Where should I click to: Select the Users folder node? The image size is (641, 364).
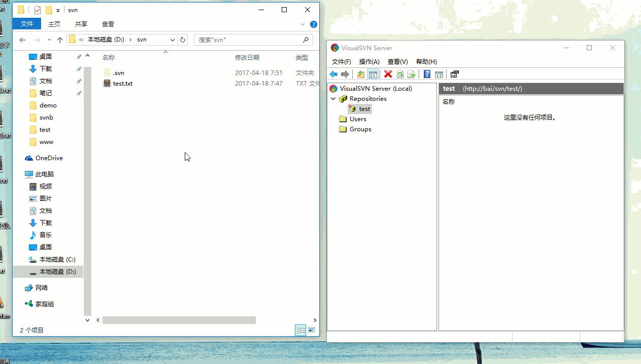(358, 119)
